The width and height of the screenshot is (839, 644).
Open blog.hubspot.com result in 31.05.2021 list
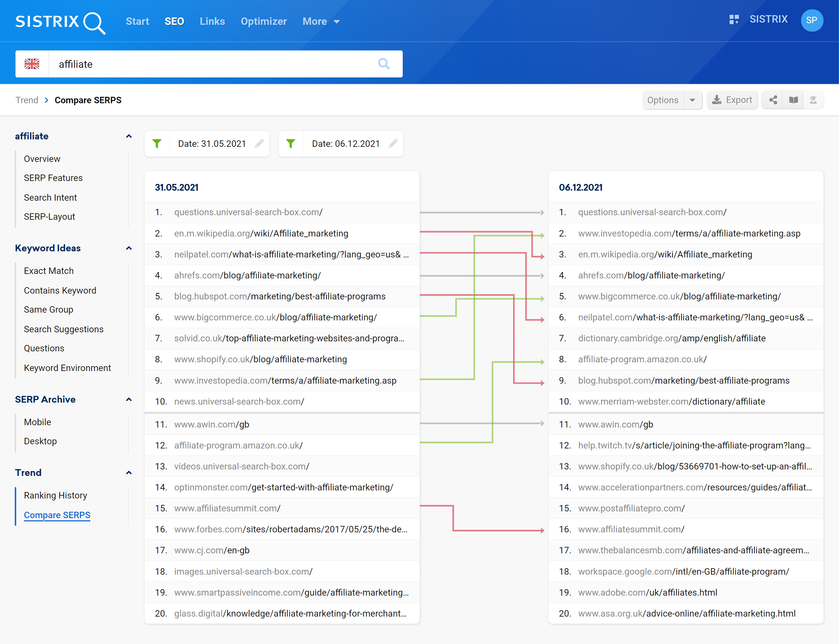(x=280, y=296)
